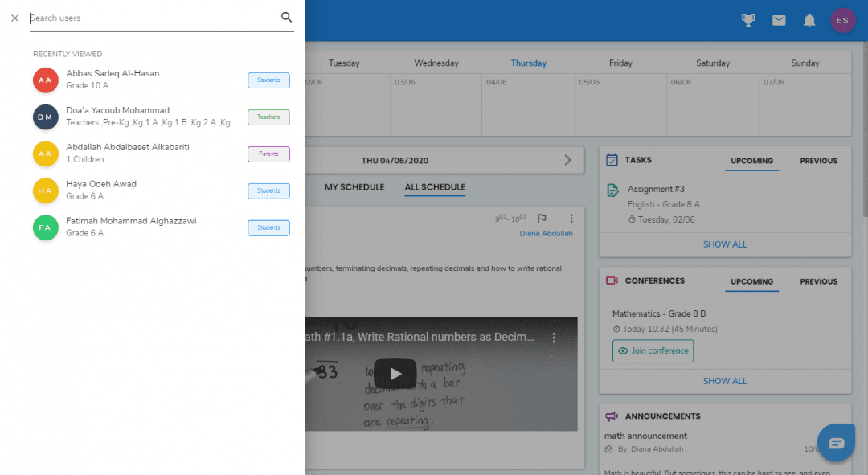Switch to Previous tasks tab
The image size is (868, 475).
(x=818, y=161)
